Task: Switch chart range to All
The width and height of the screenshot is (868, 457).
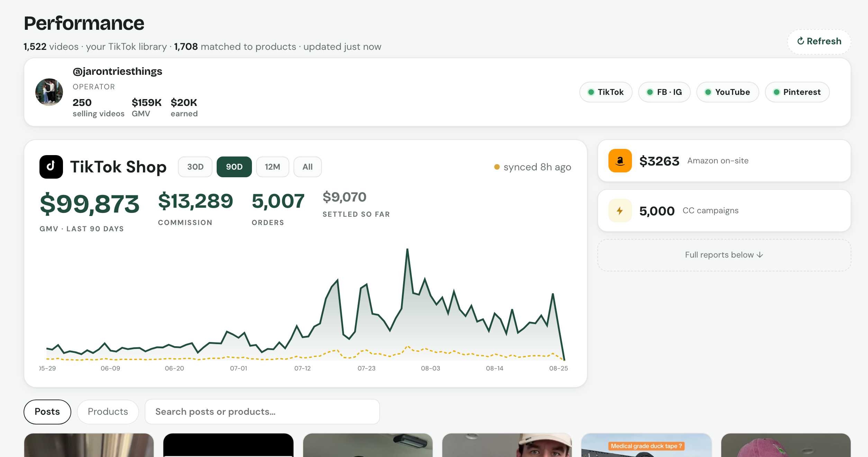Action: 307,167
